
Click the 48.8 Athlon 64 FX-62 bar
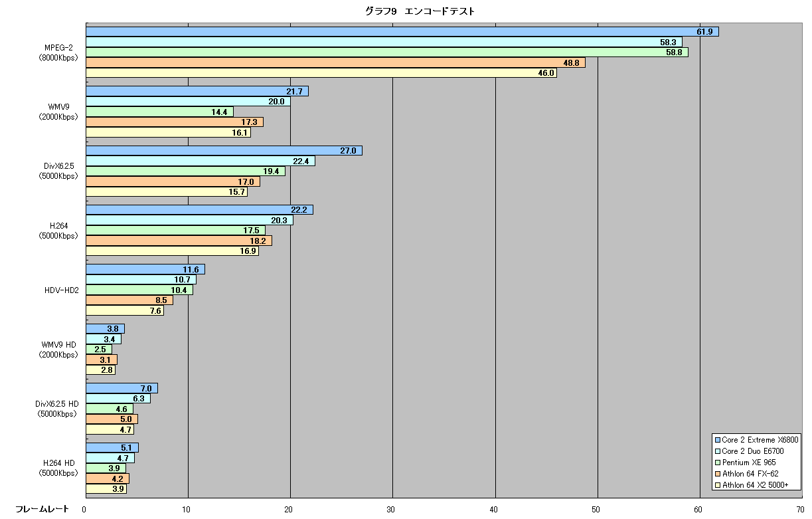[336, 62]
